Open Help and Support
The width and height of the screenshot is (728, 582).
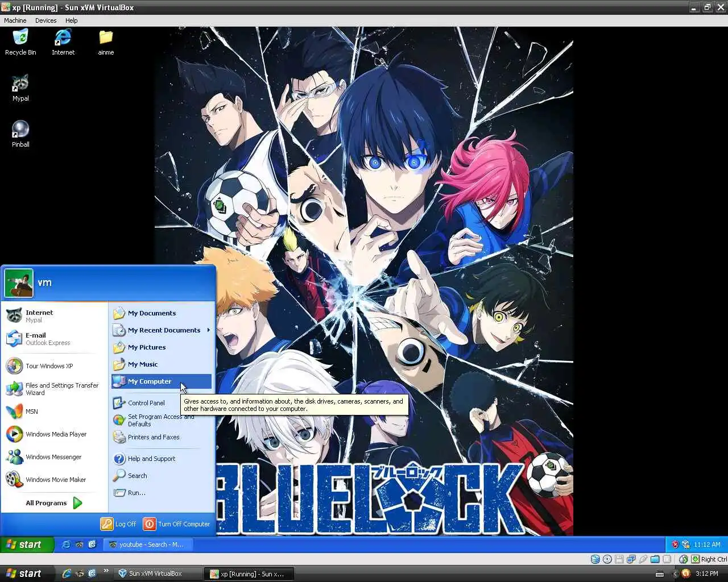pos(162,459)
